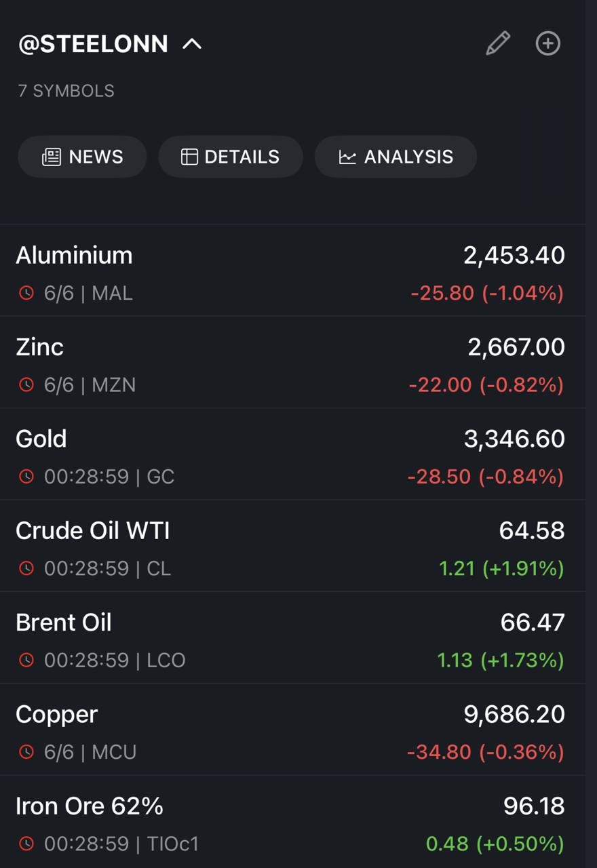Click the clock icon in the Copper row
This screenshot has width=597, height=868.
click(26, 751)
